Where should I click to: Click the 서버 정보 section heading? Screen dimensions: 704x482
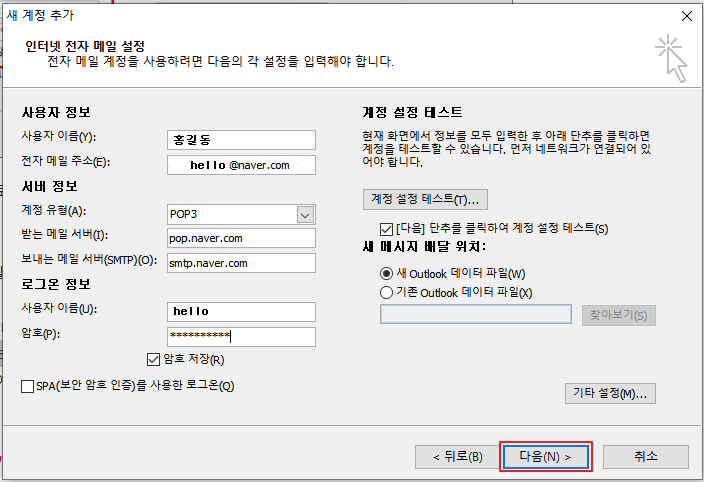(49, 186)
